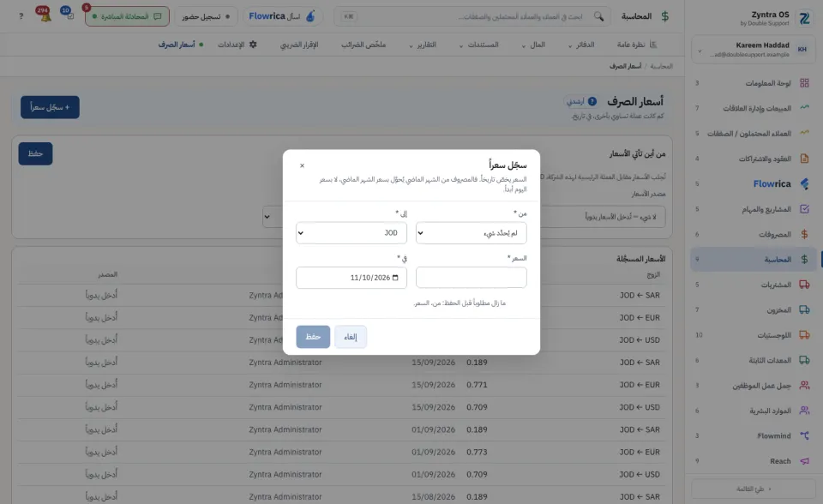Click the + سجّل سعراً button
This screenshot has width=823, height=504.
[50, 107]
